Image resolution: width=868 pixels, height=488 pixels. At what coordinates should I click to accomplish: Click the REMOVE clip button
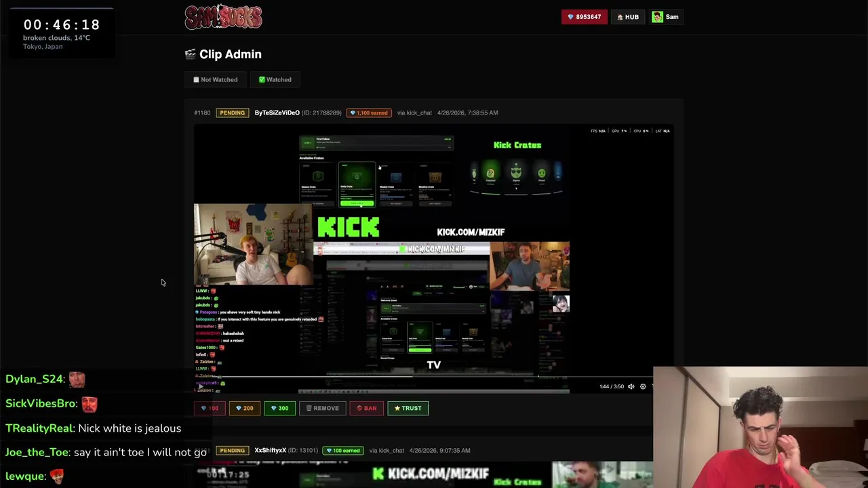[x=322, y=408]
